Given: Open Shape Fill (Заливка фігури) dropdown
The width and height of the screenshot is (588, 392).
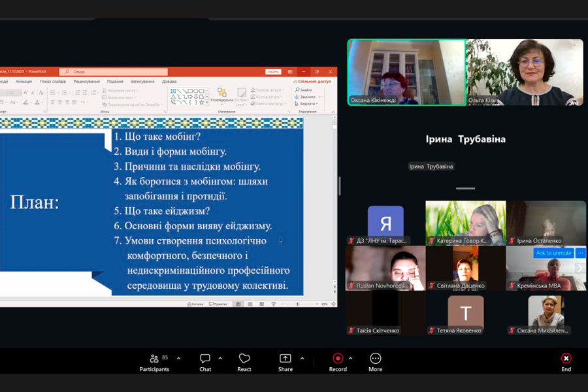Looking at the screenshot, I should click(267, 90).
